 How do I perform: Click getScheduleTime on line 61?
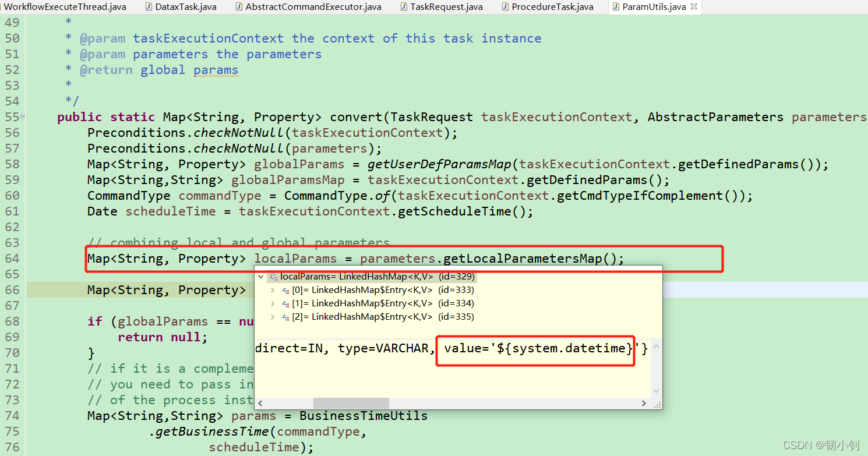tap(454, 211)
